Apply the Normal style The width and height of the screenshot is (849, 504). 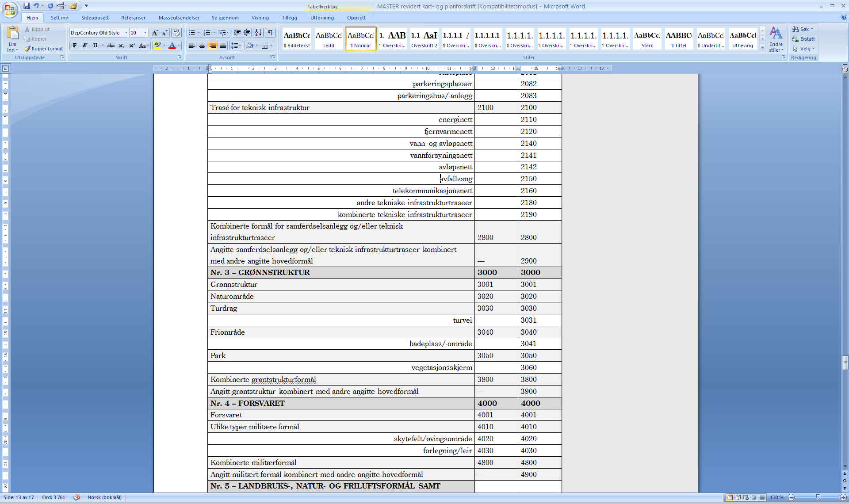[x=360, y=39]
